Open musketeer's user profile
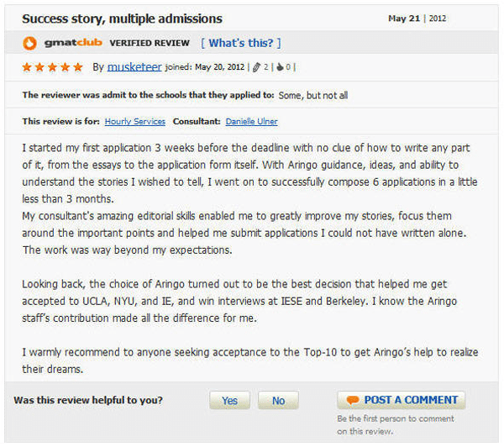This screenshot has width=504, height=447. pos(134,66)
